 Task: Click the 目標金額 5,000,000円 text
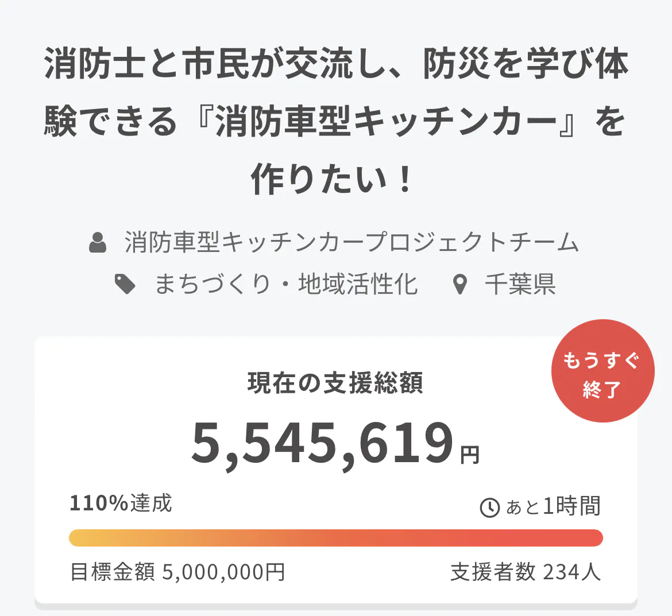tap(177, 572)
